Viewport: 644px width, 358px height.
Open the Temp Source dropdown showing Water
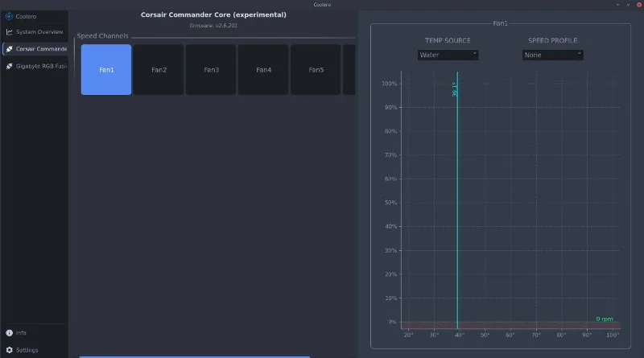point(448,55)
